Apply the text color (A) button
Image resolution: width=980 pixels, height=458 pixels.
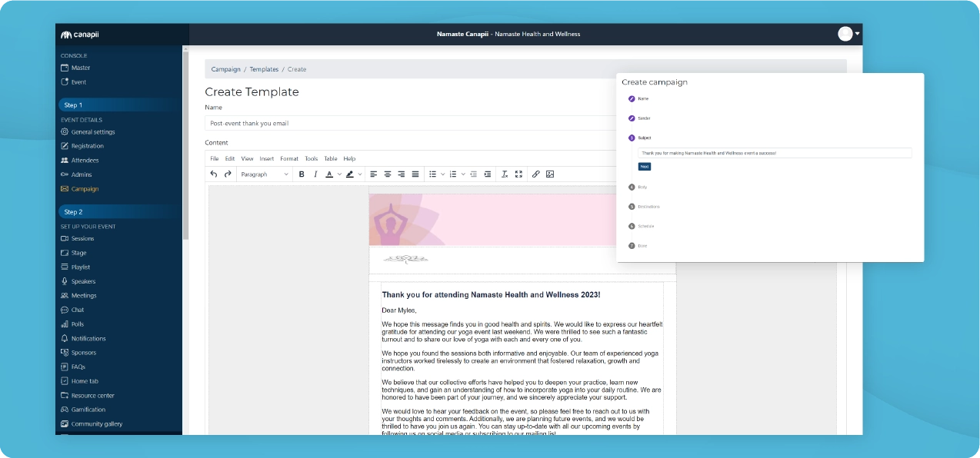tap(329, 174)
